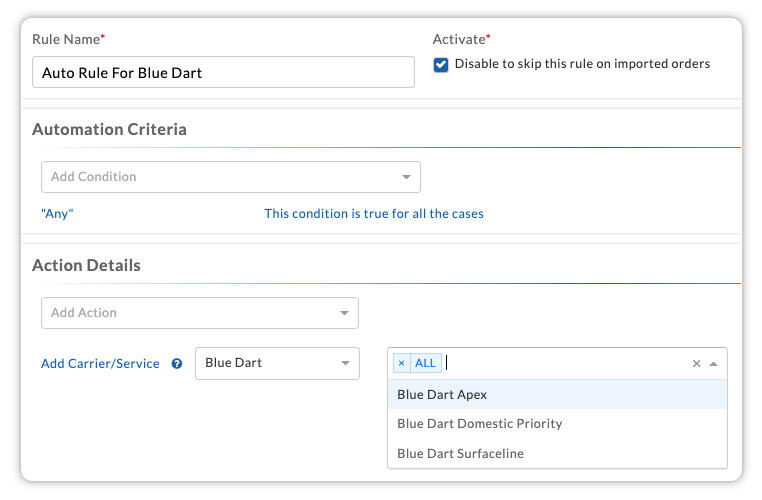
Task: Click the Rule Name input field
Action: (x=223, y=72)
